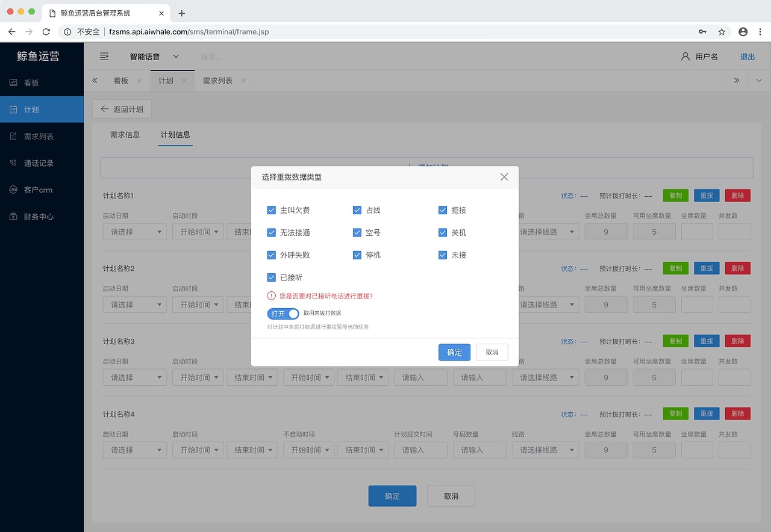Open 启动时段 结束时间 dropdown in 计划名称4

click(x=252, y=450)
